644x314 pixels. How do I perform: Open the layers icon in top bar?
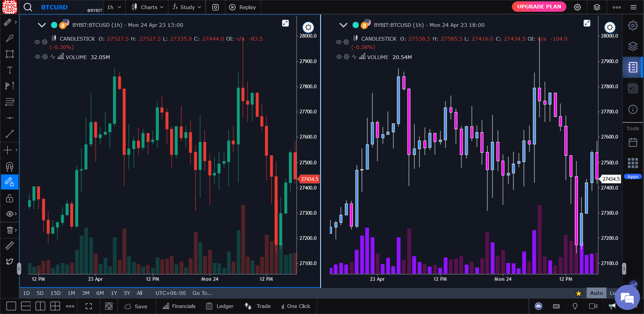[x=597, y=7]
